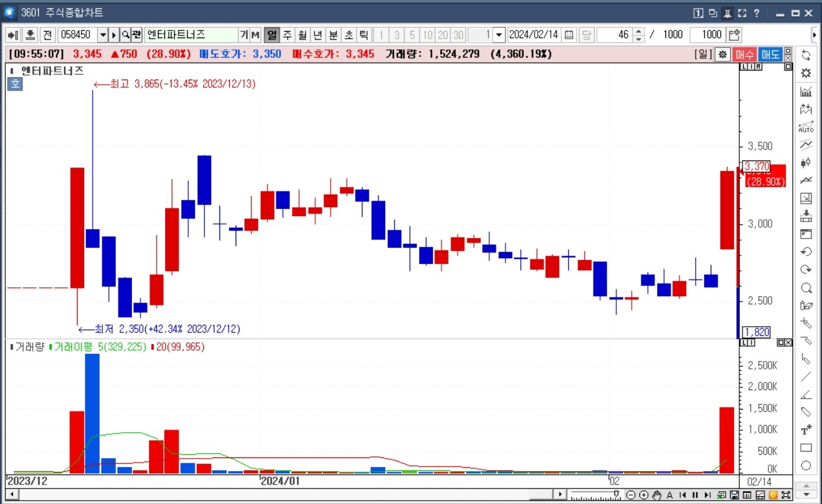822x504 pixels.
Task: Toggle the 틱 (tick) period button
Action: click(364, 34)
